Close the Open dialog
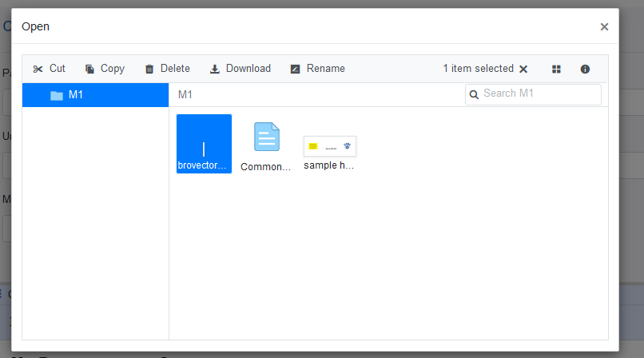 [x=604, y=27]
